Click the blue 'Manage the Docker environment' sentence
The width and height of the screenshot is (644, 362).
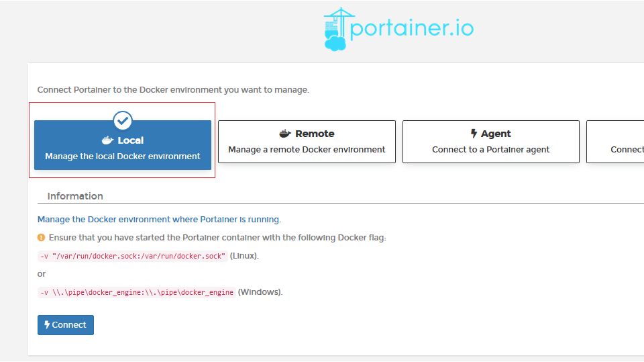(159, 220)
